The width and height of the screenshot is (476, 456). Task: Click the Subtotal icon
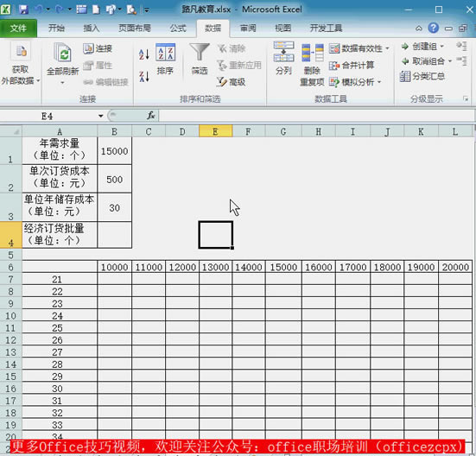pos(422,76)
